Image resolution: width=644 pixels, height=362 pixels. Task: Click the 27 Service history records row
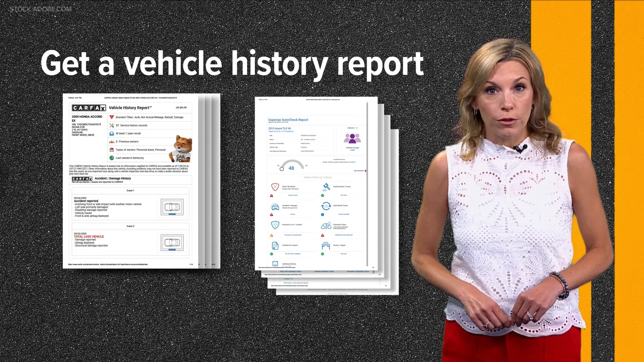[x=149, y=125]
